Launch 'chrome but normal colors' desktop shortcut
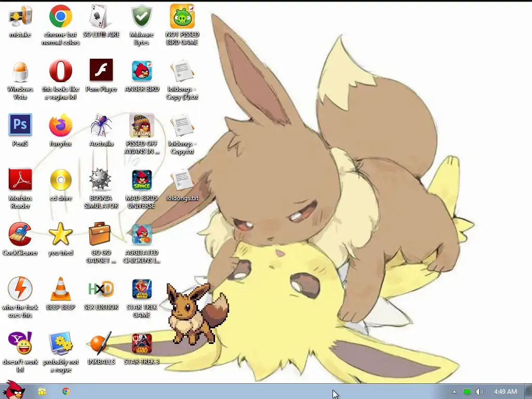Image resolution: width=532 pixels, height=399 pixels. (x=60, y=16)
